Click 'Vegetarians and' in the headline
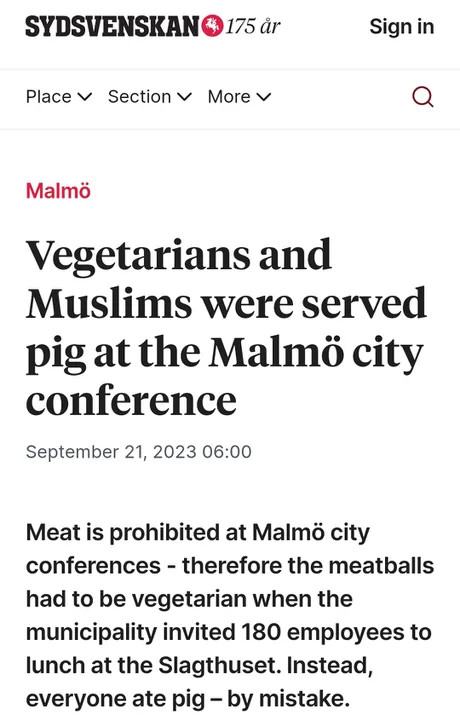 click(x=179, y=255)
